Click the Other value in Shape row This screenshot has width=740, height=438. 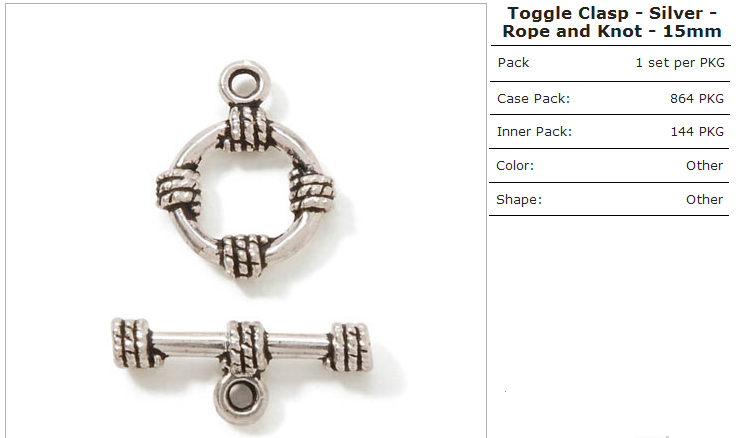point(704,200)
